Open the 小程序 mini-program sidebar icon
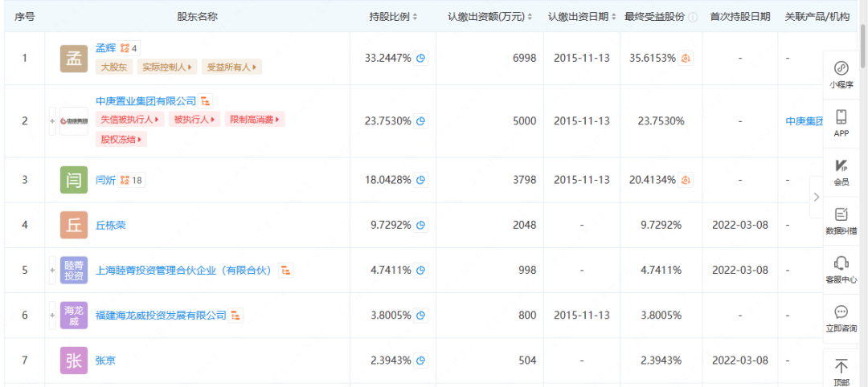 tap(841, 69)
